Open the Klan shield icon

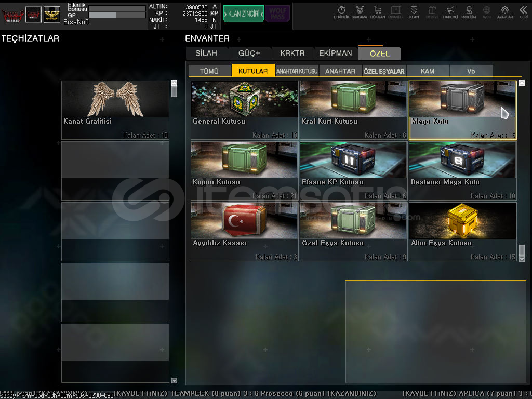[x=414, y=11]
